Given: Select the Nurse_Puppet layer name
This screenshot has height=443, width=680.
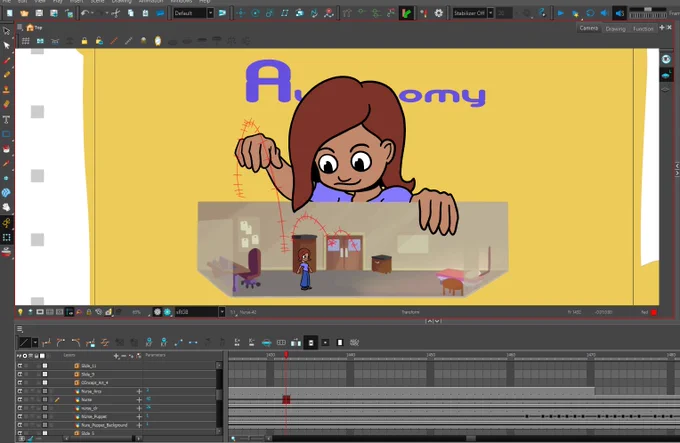Looking at the screenshot, I should (x=94, y=417).
